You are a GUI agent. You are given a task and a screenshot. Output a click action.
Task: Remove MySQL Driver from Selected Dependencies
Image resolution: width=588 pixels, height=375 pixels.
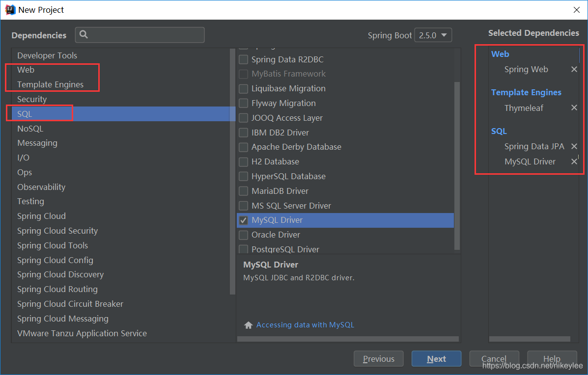[x=574, y=161]
